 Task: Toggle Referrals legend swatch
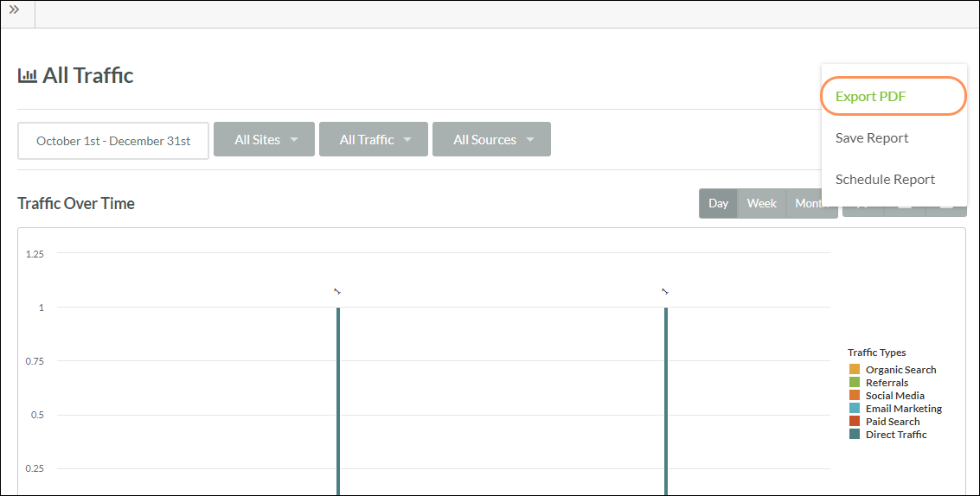855,382
